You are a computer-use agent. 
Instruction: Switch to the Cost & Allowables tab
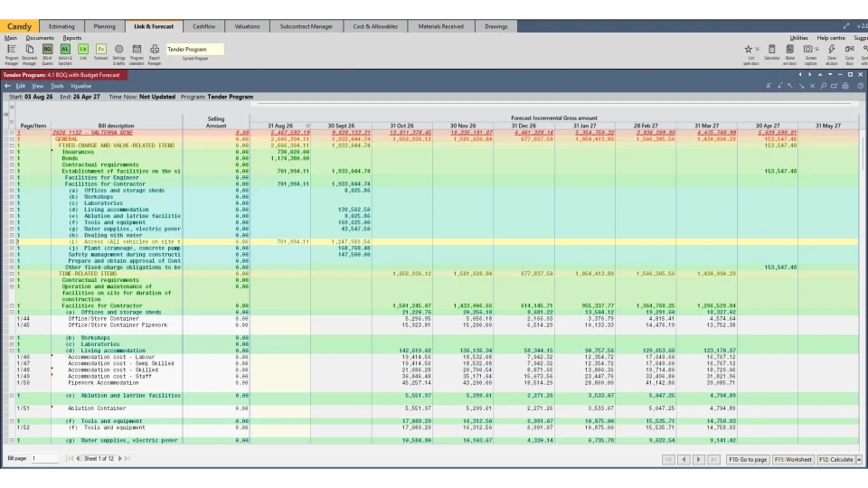(x=375, y=26)
